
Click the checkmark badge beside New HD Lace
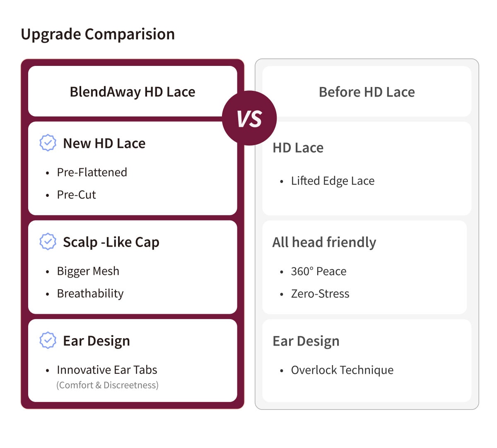pos(48,143)
